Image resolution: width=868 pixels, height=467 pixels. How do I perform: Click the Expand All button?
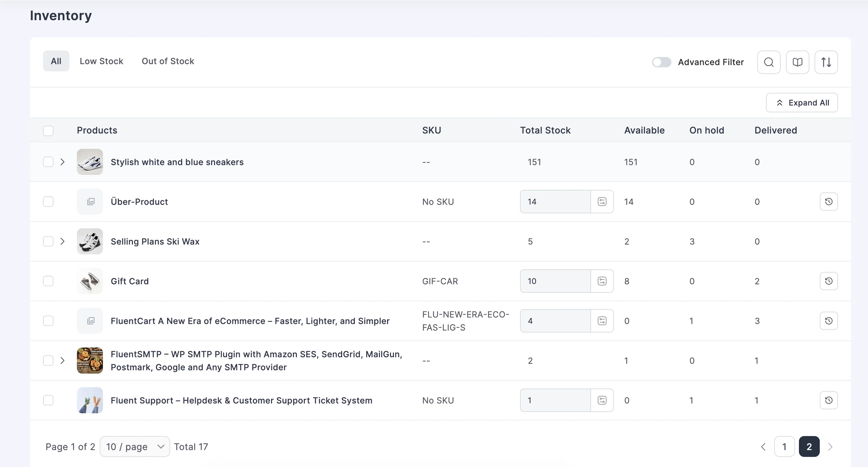pyautogui.click(x=802, y=102)
